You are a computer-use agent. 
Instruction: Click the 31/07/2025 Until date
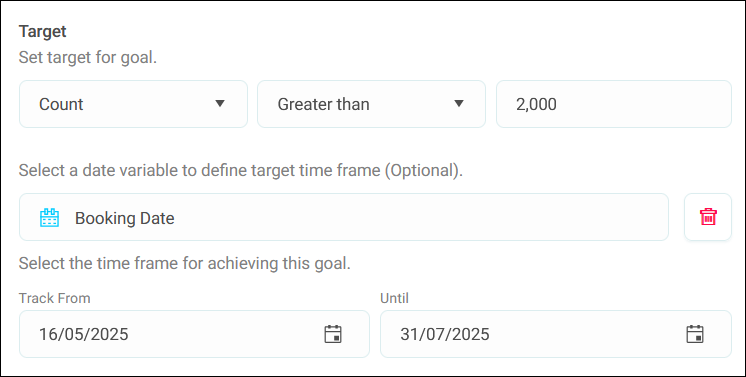pyautogui.click(x=444, y=334)
